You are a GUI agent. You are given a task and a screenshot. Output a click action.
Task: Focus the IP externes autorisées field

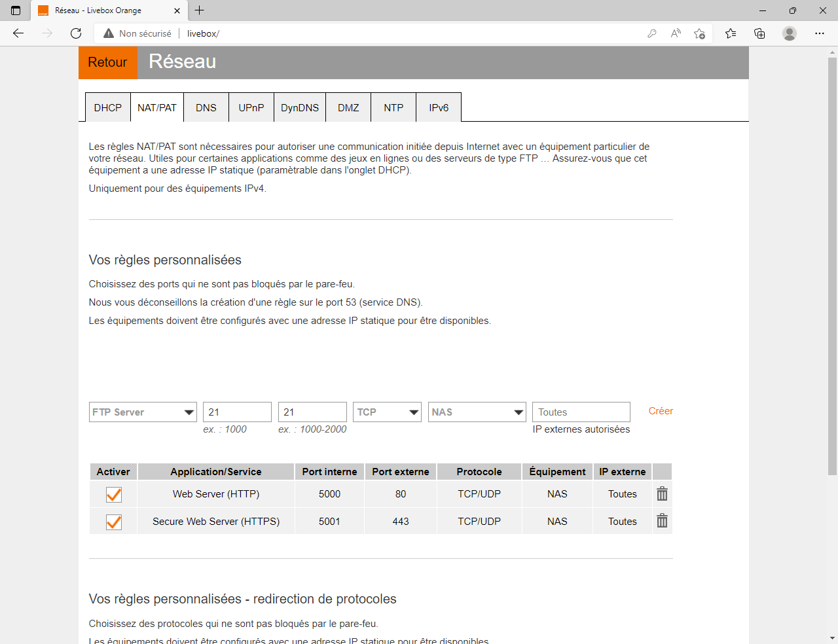pos(581,412)
